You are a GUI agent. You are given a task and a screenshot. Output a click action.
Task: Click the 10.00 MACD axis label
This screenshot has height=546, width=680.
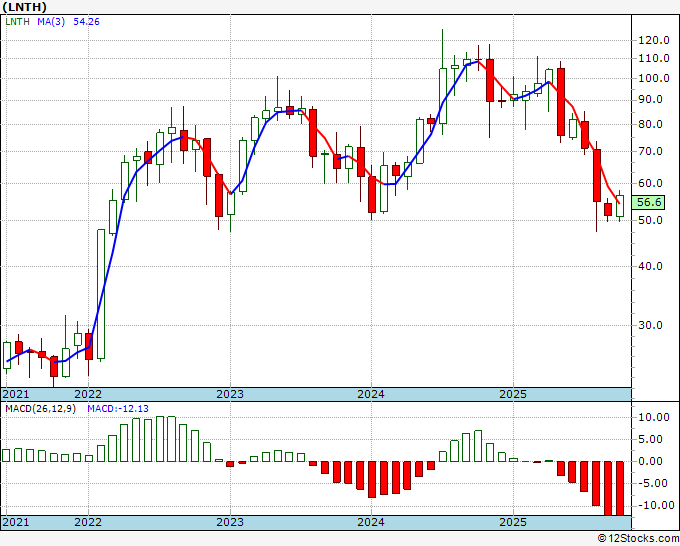click(x=654, y=418)
